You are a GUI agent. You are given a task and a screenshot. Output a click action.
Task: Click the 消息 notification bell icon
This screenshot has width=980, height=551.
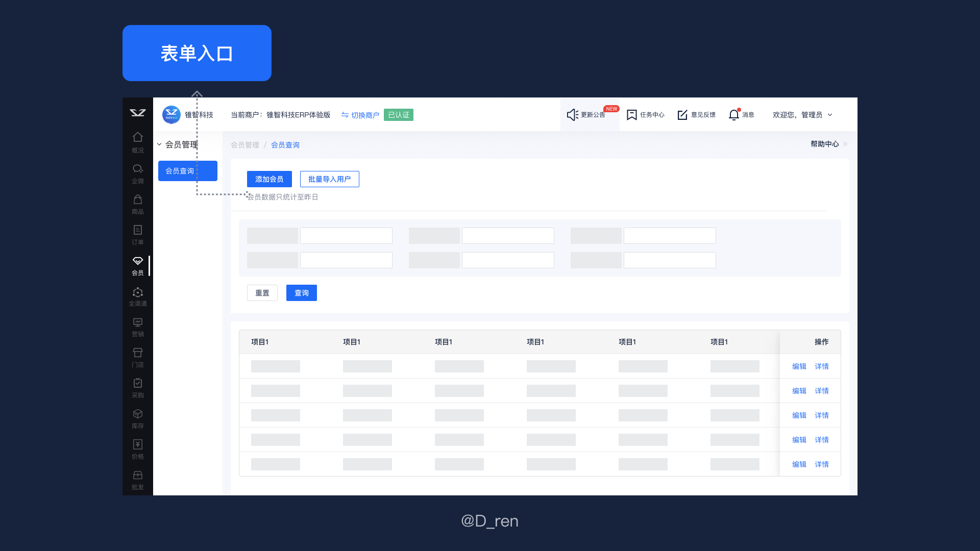click(734, 115)
